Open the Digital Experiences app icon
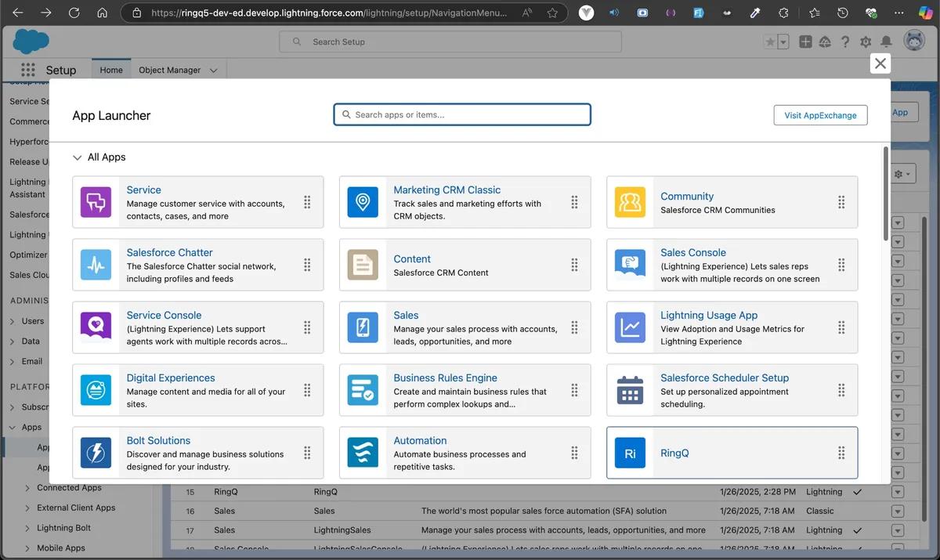Viewport: 940px width, 560px height. (x=96, y=390)
